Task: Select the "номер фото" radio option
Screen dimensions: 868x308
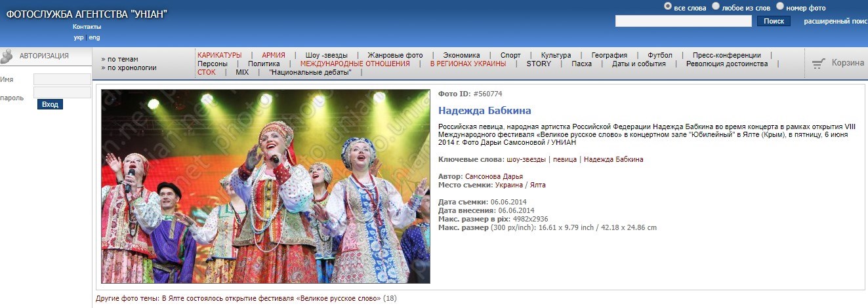Action: coord(780,7)
